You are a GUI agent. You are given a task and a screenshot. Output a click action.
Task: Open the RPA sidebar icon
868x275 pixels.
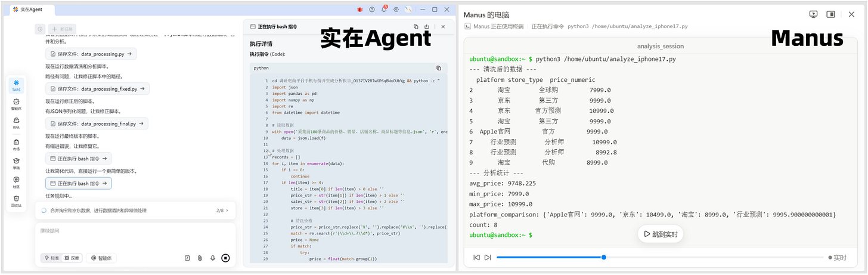click(x=16, y=122)
